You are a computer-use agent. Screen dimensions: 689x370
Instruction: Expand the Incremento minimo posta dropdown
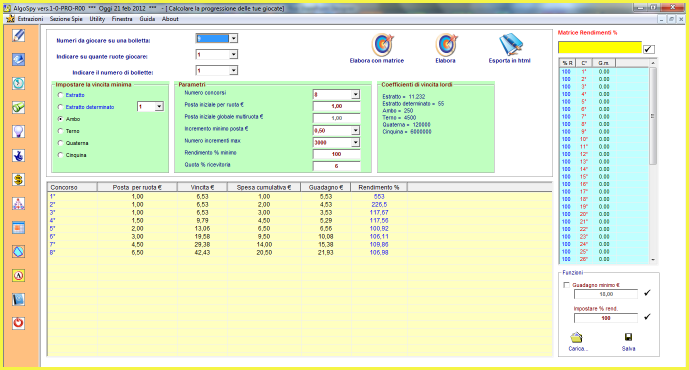pos(355,131)
